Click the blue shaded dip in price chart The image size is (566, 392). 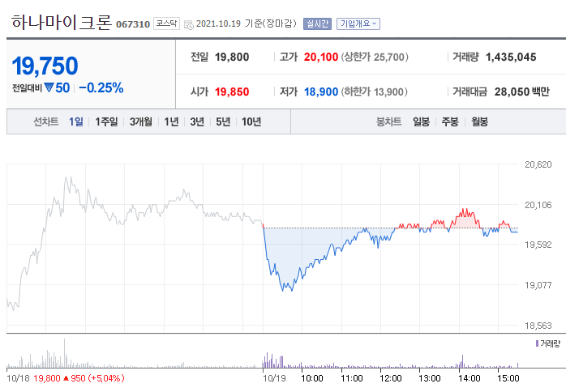click(x=296, y=249)
